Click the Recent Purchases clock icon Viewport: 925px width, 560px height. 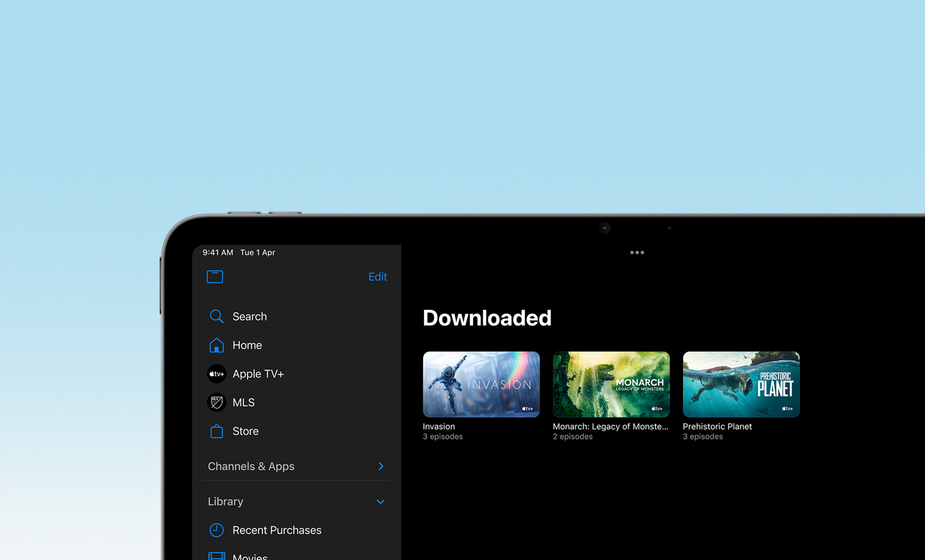(216, 530)
